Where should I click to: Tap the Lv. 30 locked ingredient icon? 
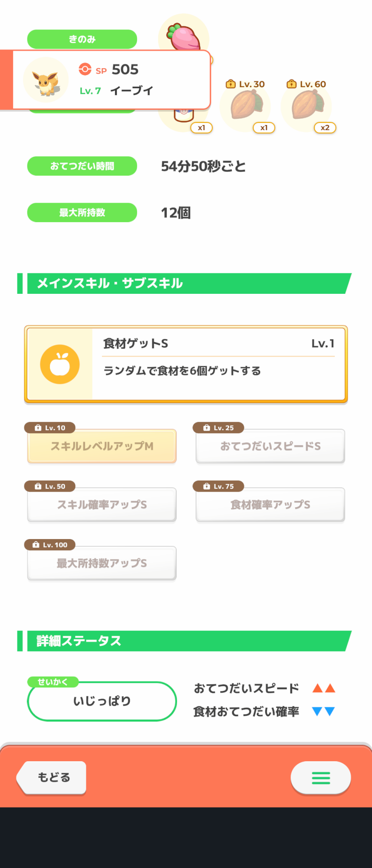coord(246,105)
